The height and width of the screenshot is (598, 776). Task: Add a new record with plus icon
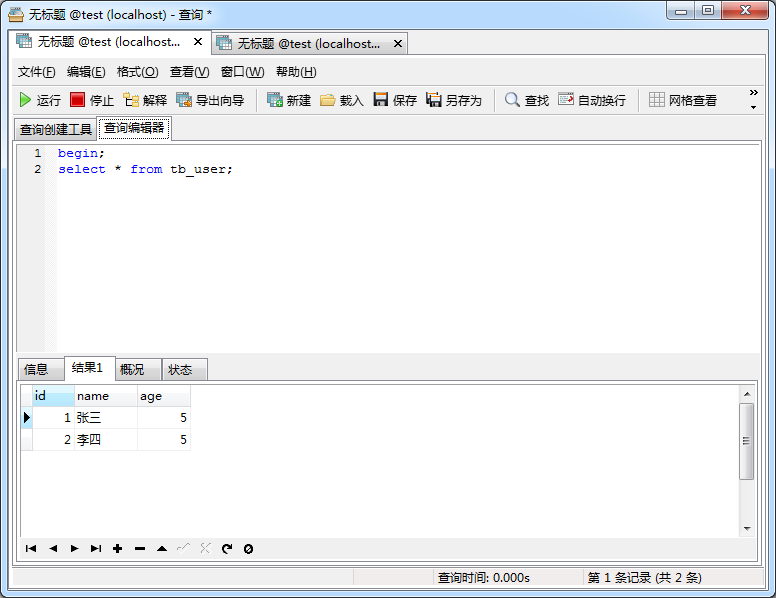(x=118, y=548)
